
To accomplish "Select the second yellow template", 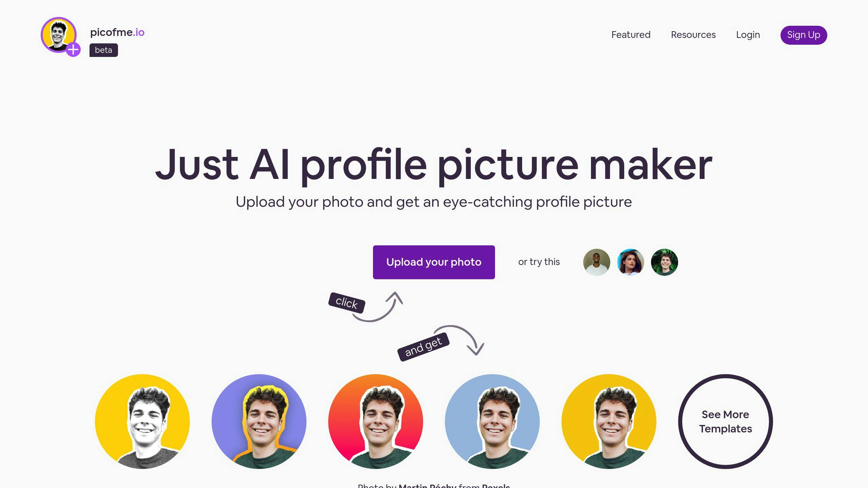I will 609,421.
